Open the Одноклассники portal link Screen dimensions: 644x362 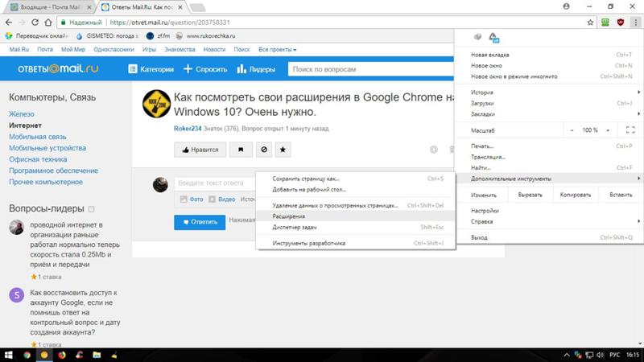point(114,50)
